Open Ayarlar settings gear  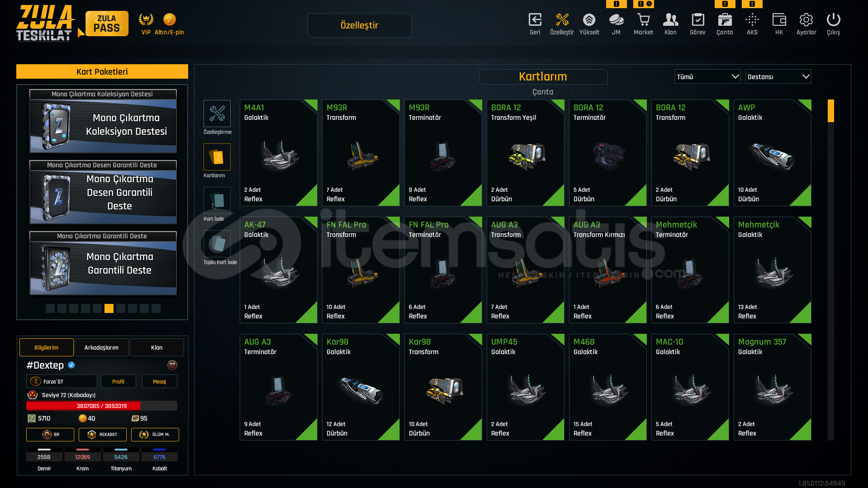click(806, 20)
